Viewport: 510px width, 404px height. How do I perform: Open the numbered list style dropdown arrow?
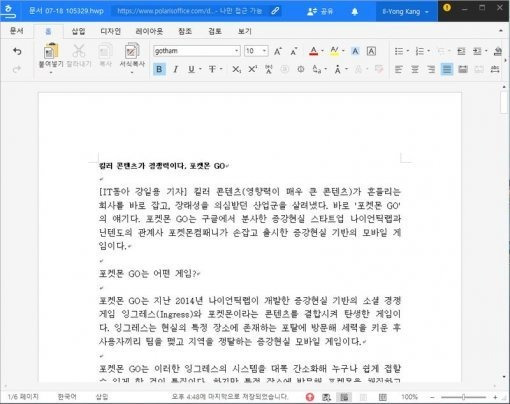[x=428, y=51]
